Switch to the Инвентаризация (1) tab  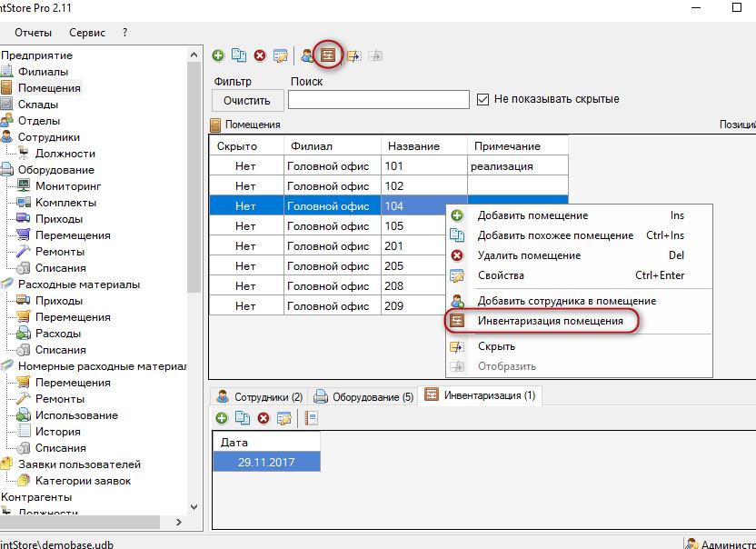(x=480, y=395)
